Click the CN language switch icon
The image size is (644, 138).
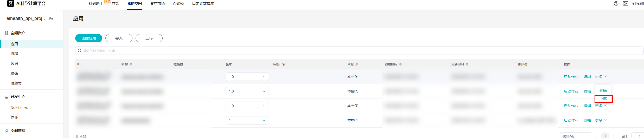[x=625, y=3]
